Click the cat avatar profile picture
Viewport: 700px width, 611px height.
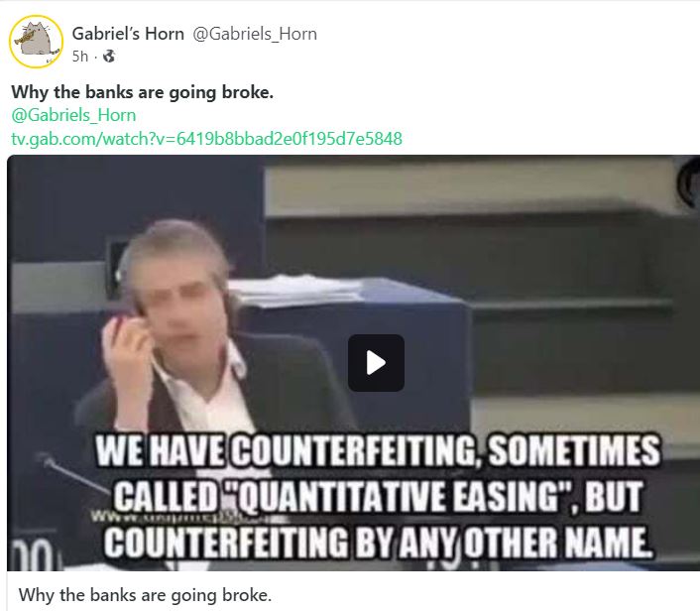36,42
